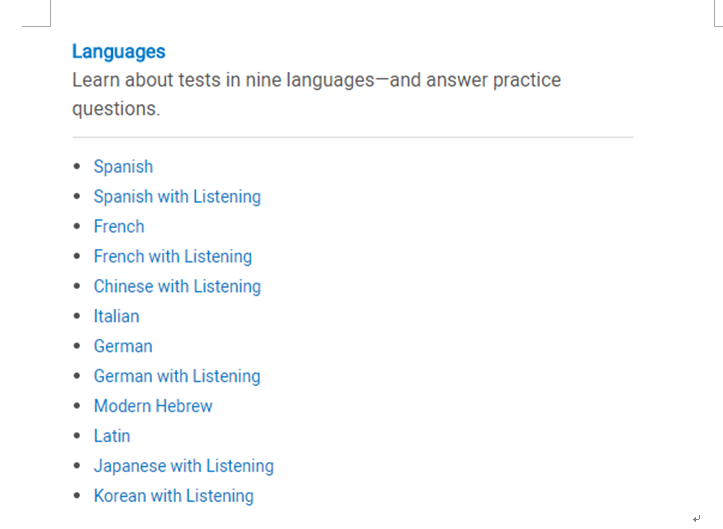Click the Modern Hebrew link
The height and width of the screenshot is (529, 723).
(x=153, y=406)
